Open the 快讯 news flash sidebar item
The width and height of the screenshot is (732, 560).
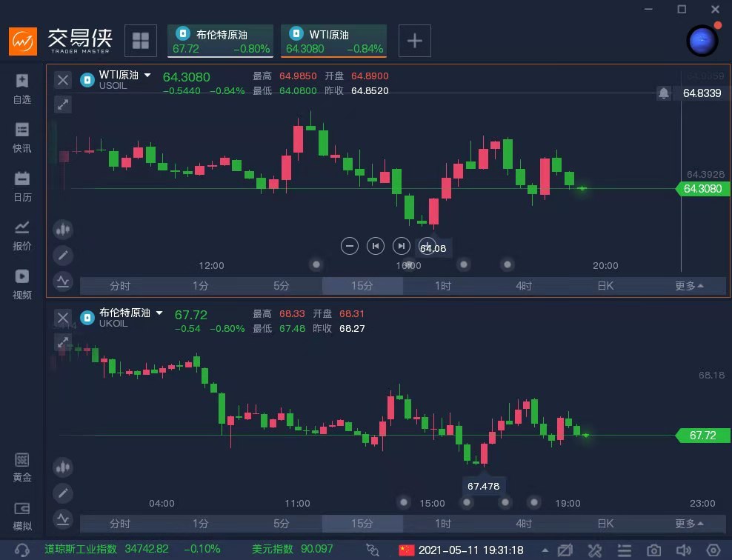coord(22,138)
